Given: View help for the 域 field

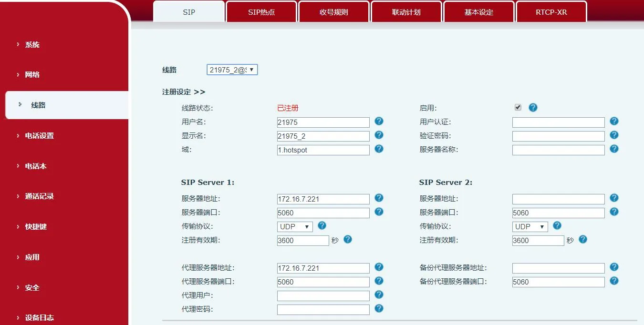Looking at the screenshot, I should click(379, 149).
